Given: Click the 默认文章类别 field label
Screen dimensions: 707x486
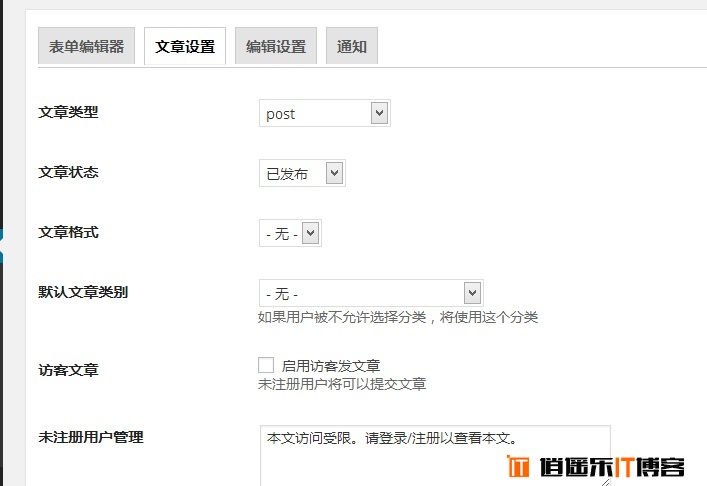Looking at the screenshot, I should point(83,292).
